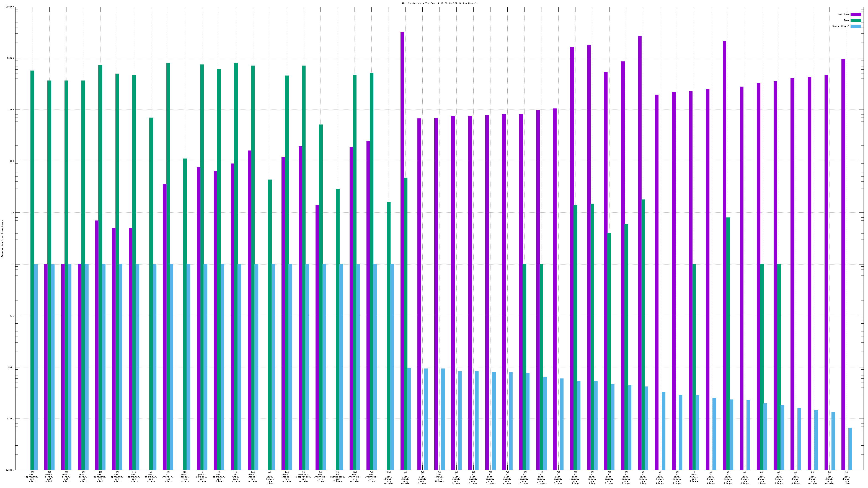Screen dimensions: 868x488
Task: Click the 100000 y-axis tick label
Action: (x=9, y=7)
